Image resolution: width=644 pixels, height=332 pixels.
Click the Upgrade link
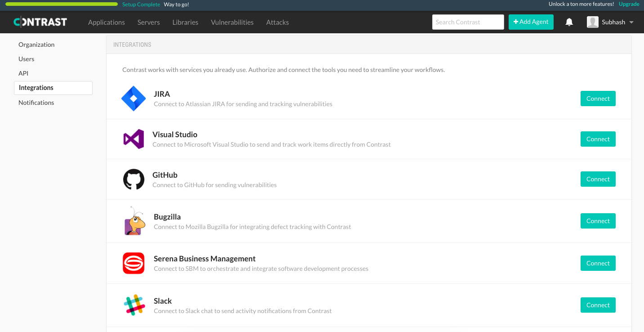click(629, 4)
